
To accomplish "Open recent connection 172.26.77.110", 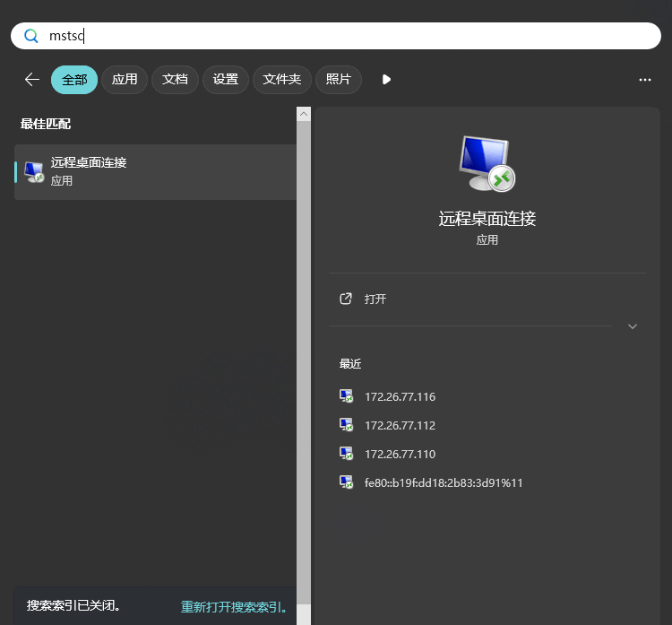I will (400, 455).
